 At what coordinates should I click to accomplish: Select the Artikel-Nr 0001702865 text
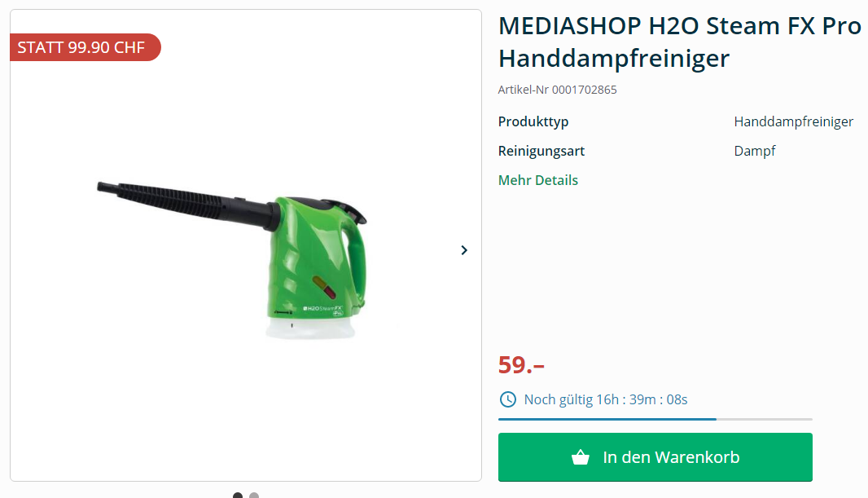click(x=557, y=90)
